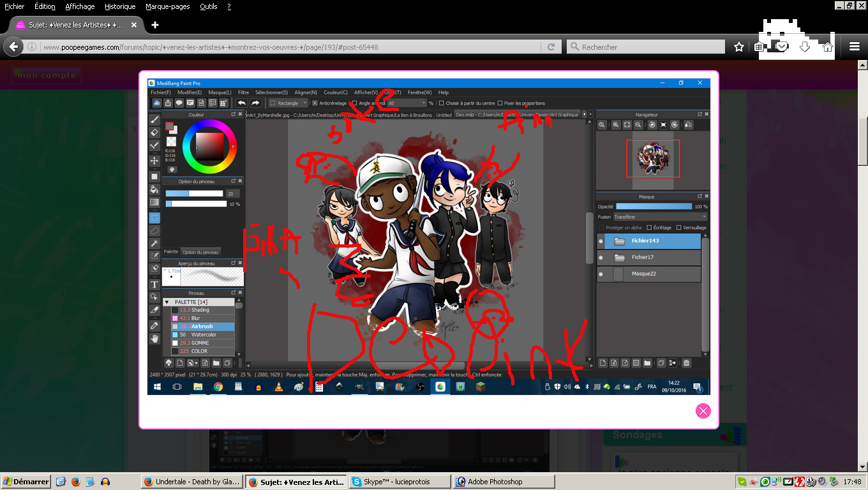Viewport: 868px width, 490px height.
Task: Click Chrome icon in the pictured taskbar
Action: click(218, 387)
